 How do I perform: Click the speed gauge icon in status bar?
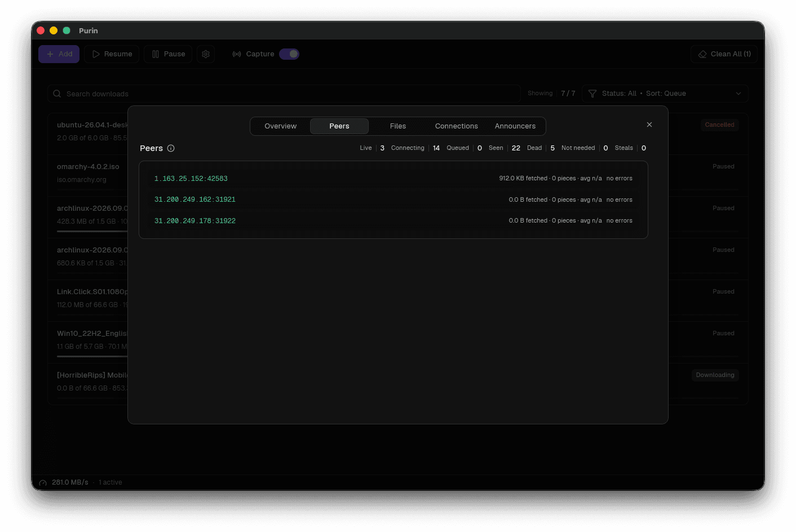(43, 483)
